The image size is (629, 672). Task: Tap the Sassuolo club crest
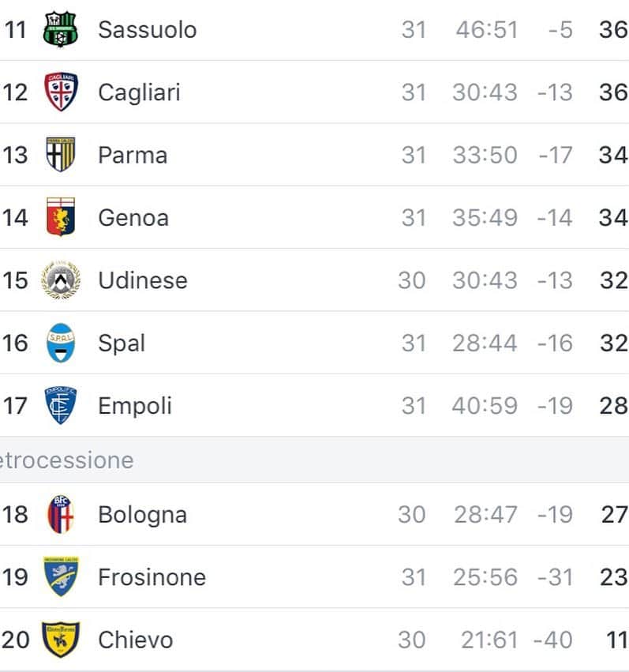[x=60, y=29]
